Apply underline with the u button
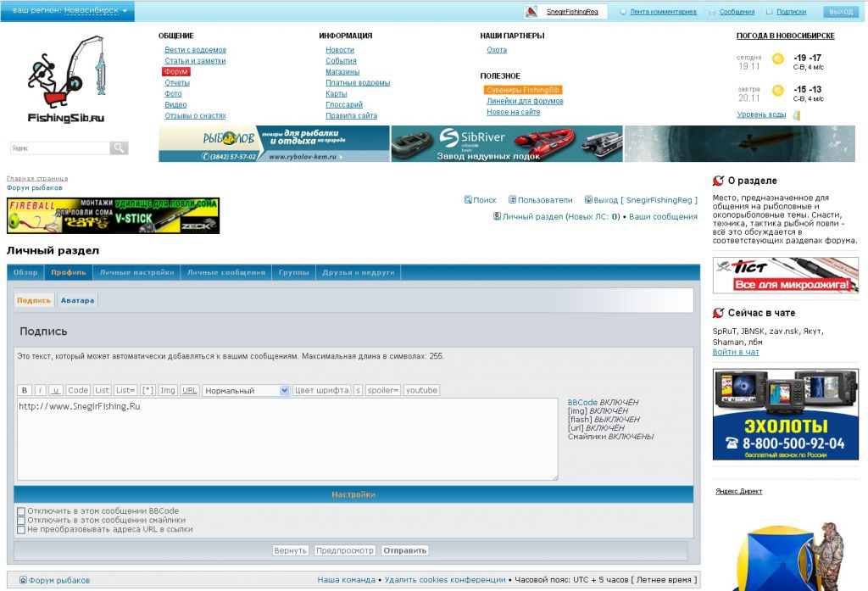 coord(55,391)
